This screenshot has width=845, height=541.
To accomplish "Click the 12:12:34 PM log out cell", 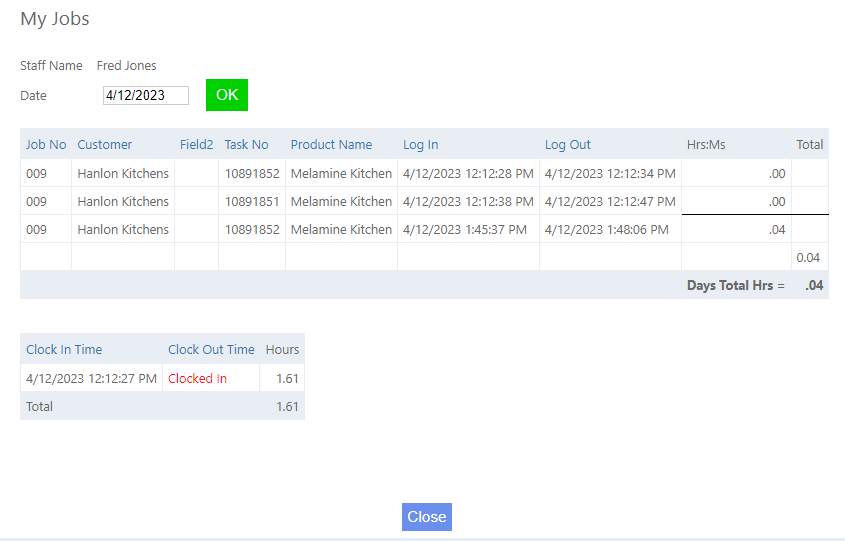I will tap(610, 174).
